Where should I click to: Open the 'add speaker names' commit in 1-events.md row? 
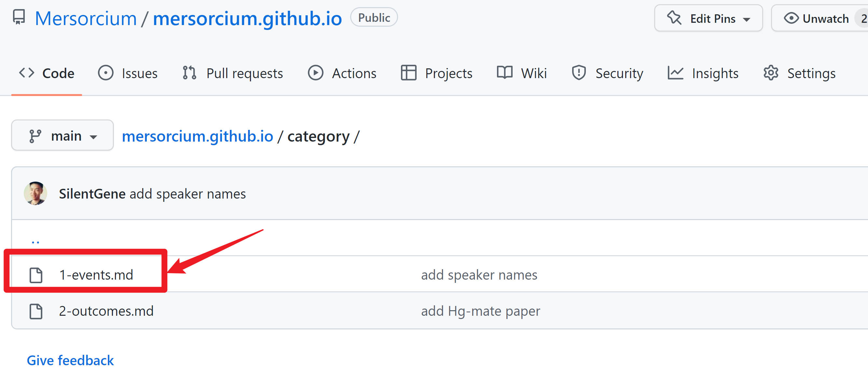(479, 275)
